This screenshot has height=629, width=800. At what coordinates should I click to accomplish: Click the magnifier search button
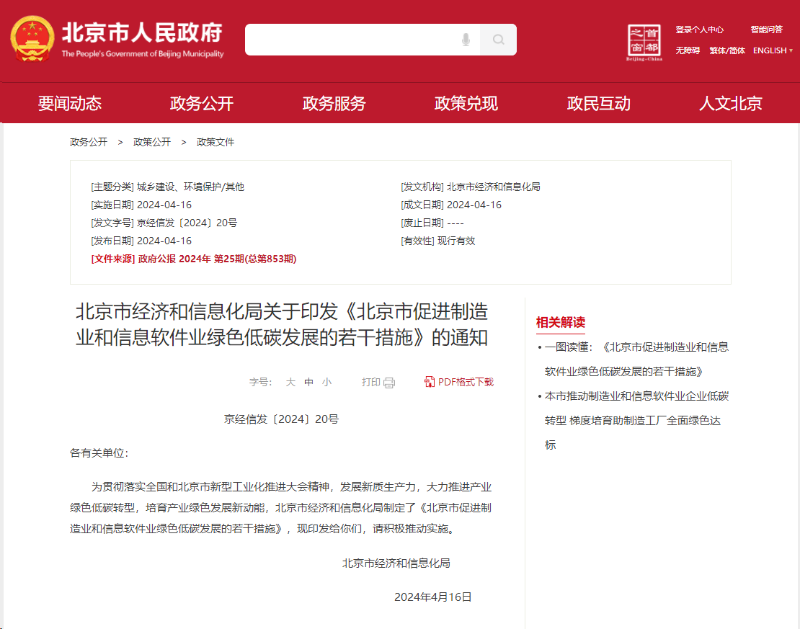(x=498, y=40)
